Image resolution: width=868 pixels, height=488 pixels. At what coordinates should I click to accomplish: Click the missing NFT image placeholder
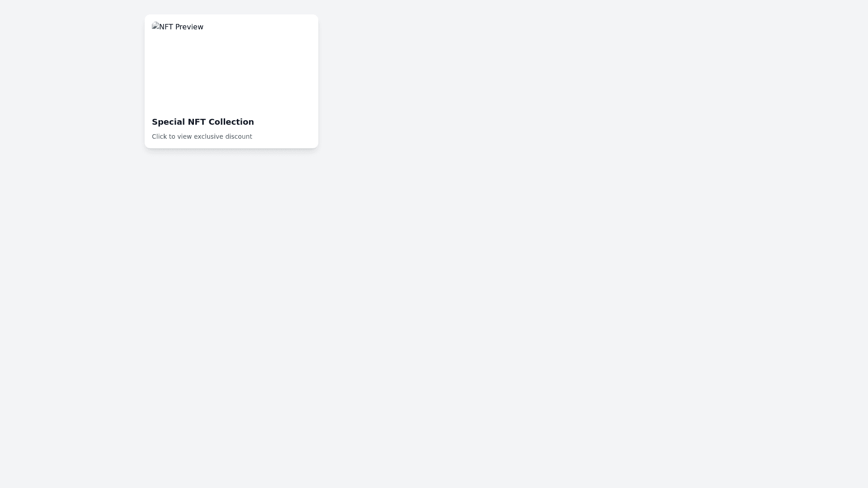tap(231, 65)
